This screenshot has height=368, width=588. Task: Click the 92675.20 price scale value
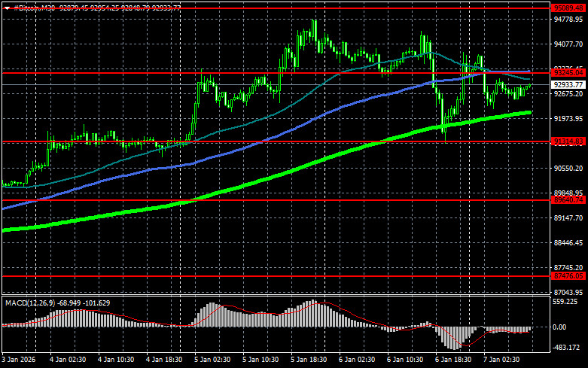tap(568, 93)
